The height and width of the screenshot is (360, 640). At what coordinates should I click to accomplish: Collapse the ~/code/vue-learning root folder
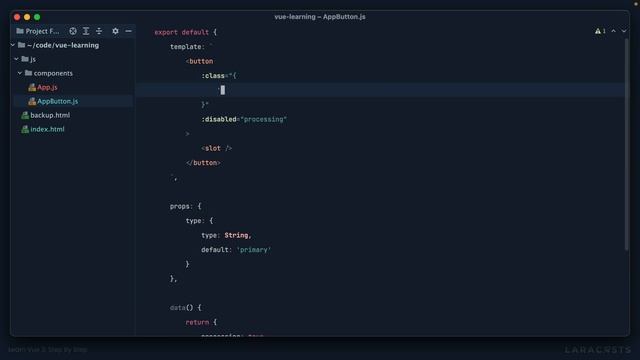pyautogui.click(x=13, y=45)
